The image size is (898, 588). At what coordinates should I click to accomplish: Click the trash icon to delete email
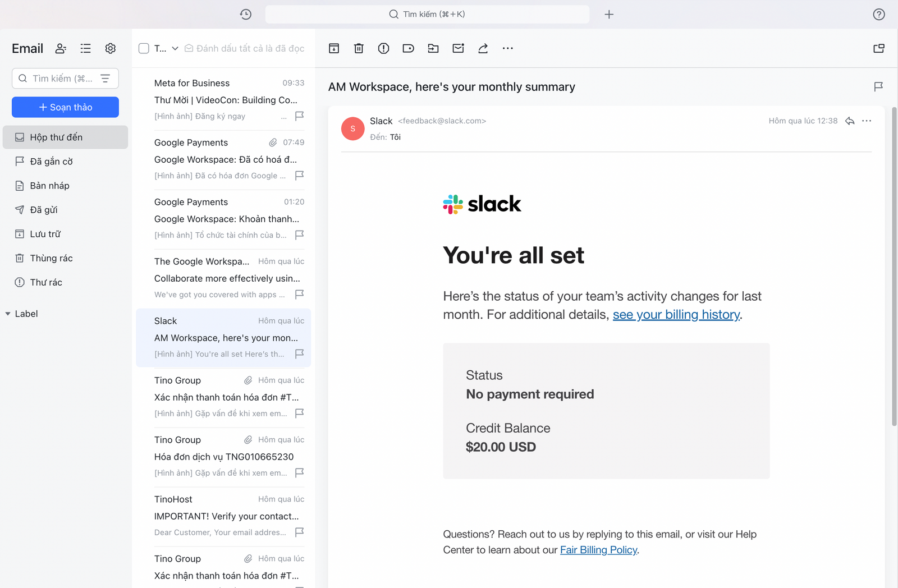coord(359,48)
